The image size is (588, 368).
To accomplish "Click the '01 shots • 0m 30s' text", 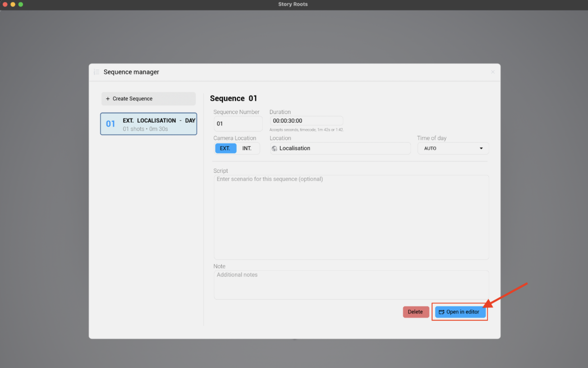I will coord(145,129).
